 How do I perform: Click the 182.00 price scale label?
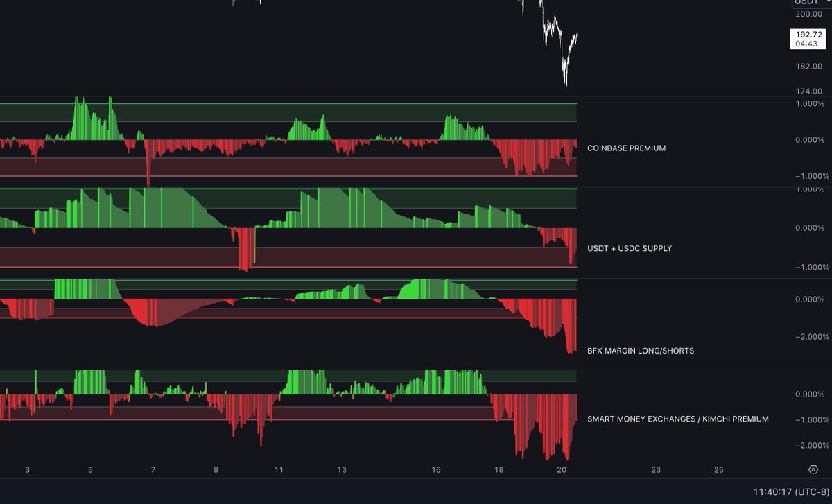click(x=808, y=67)
